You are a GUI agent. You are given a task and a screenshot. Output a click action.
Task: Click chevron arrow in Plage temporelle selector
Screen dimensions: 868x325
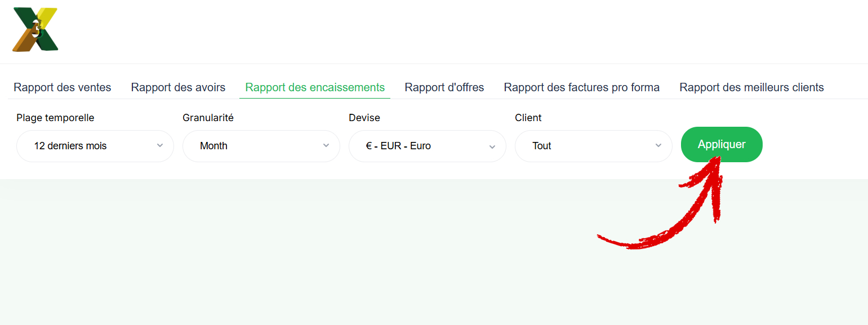(x=160, y=146)
